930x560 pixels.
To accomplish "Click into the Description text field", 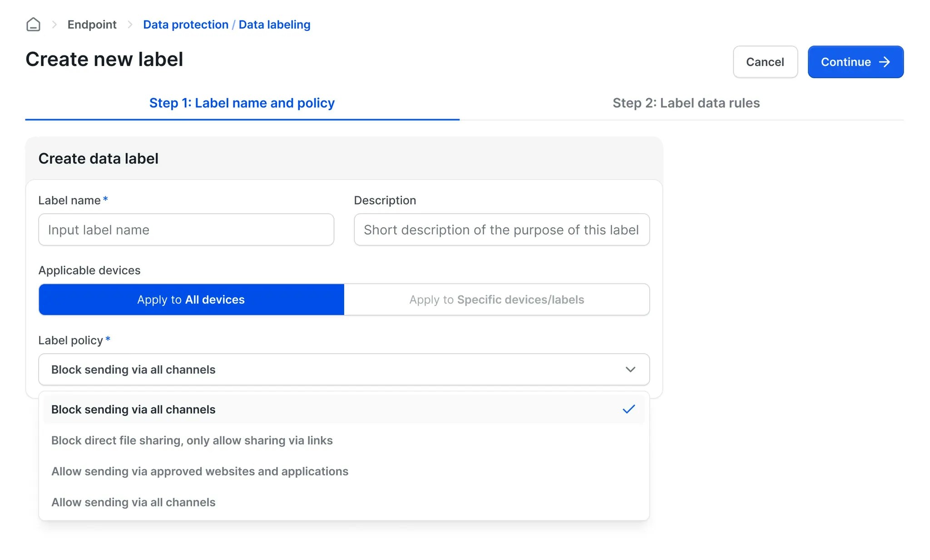I will click(501, 230).
